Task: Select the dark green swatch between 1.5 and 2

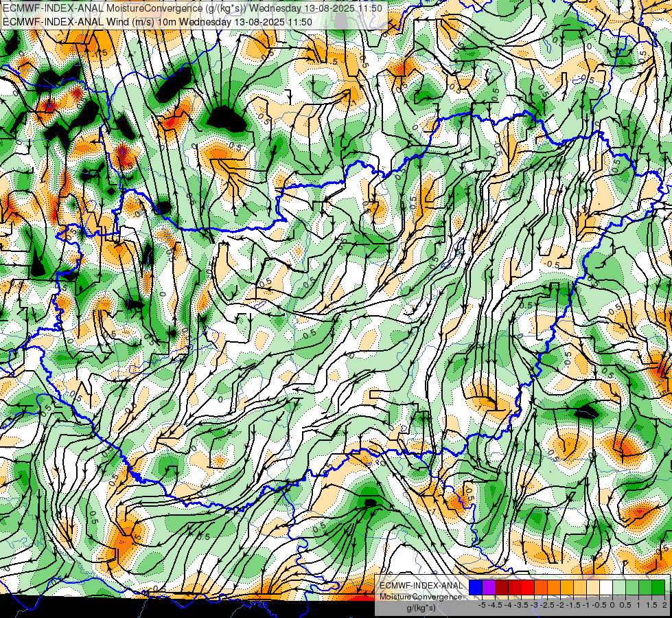Action: [658, 588]
